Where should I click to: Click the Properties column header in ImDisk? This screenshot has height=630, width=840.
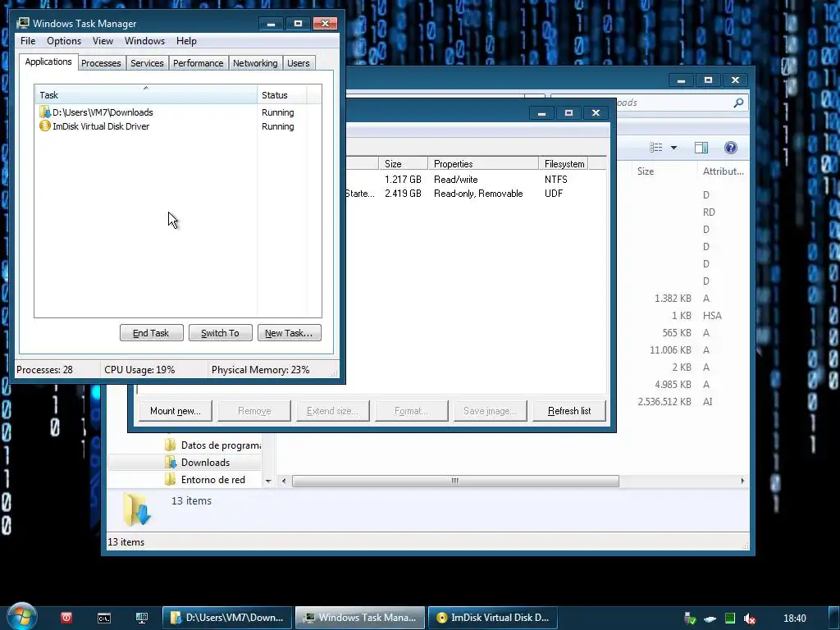click(483, 164)
